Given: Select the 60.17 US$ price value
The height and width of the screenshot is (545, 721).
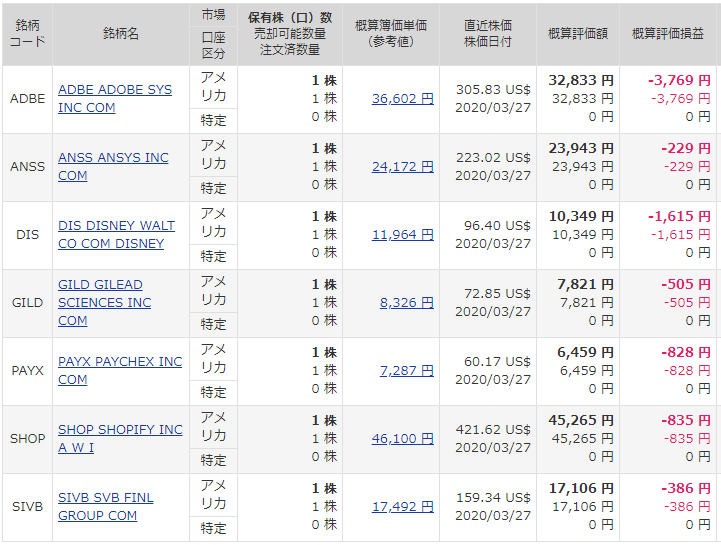Looking at the screenshot, I should coord(497,362).
